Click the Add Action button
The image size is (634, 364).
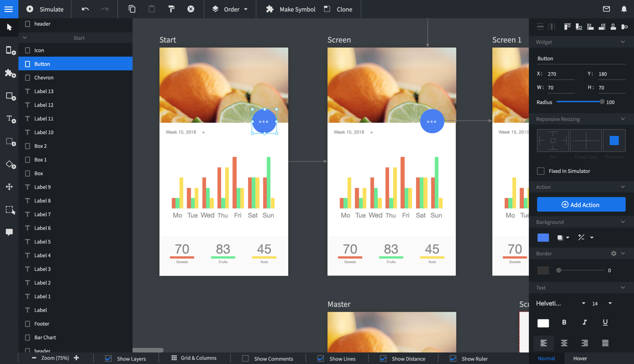coord(581,205)
